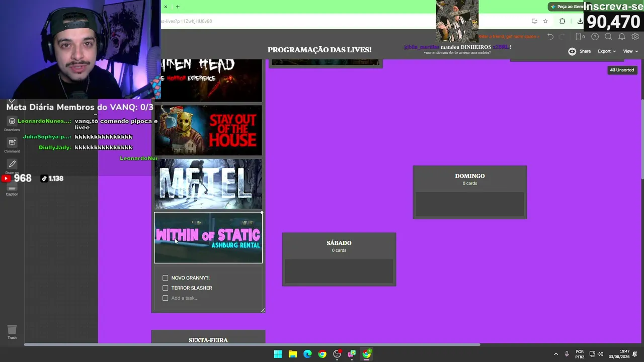Show hidden system tray icons
This screenshot has height=362, width=644.
coord(556,354)
